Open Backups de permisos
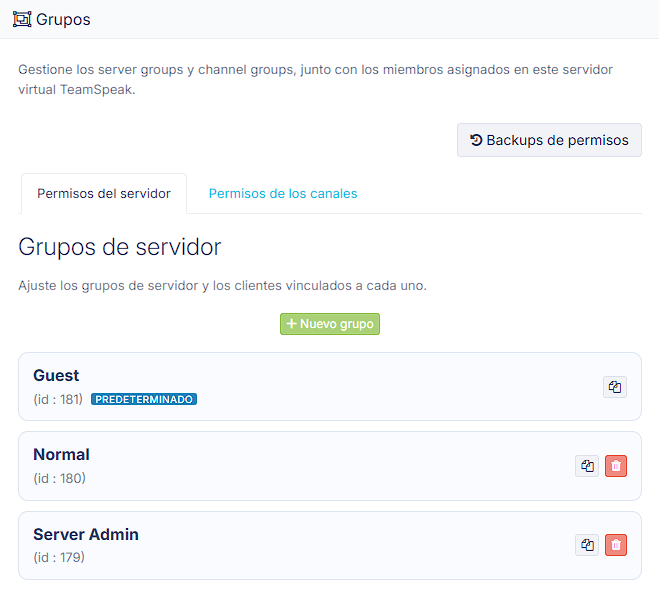 point(549,140)
